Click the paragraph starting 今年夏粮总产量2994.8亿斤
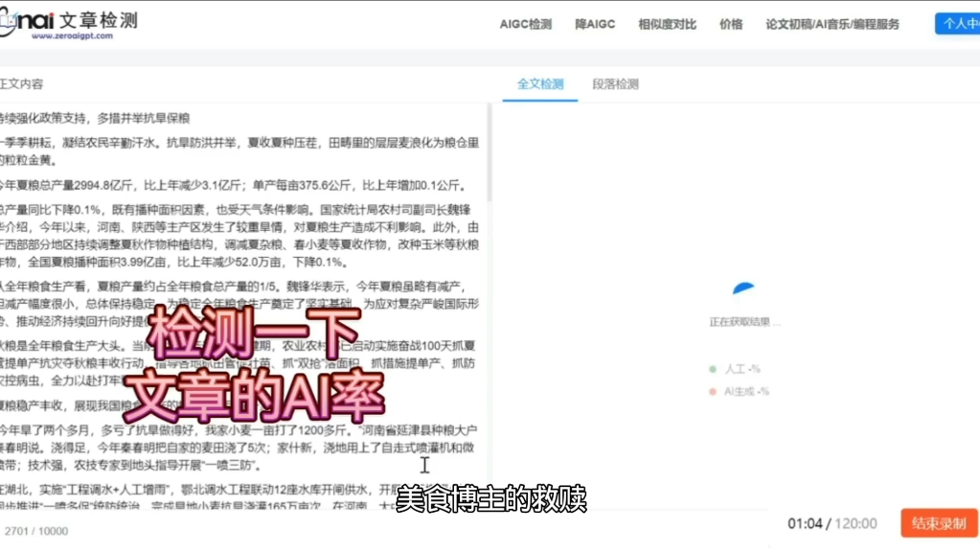The width and height of the screenshot is (980, 553). pos(233,185)
